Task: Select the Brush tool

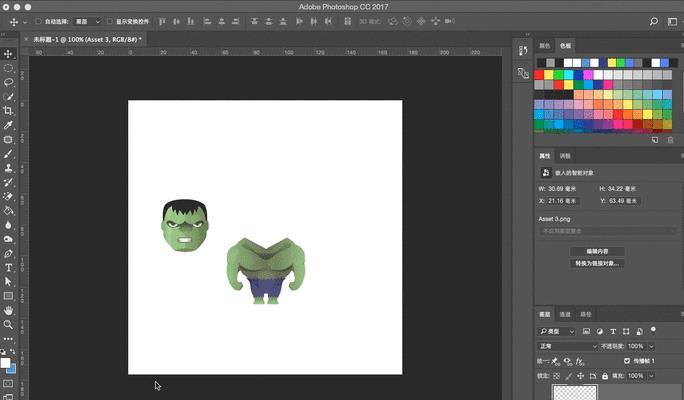Action: tap(8, 154)
